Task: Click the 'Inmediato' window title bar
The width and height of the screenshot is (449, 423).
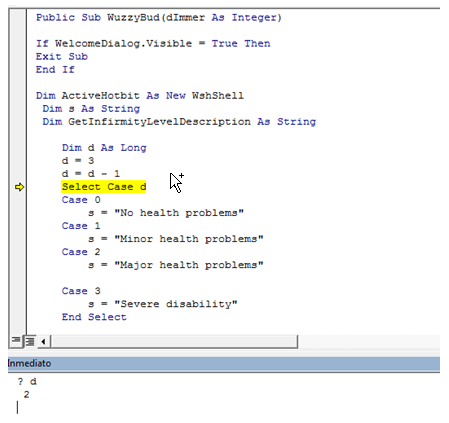Action: (x=224, y=363)
